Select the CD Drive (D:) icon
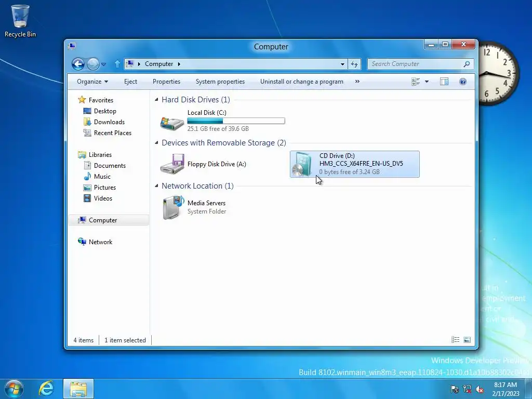Viewport: 532px width, 399px height. [x=301, y=164]
